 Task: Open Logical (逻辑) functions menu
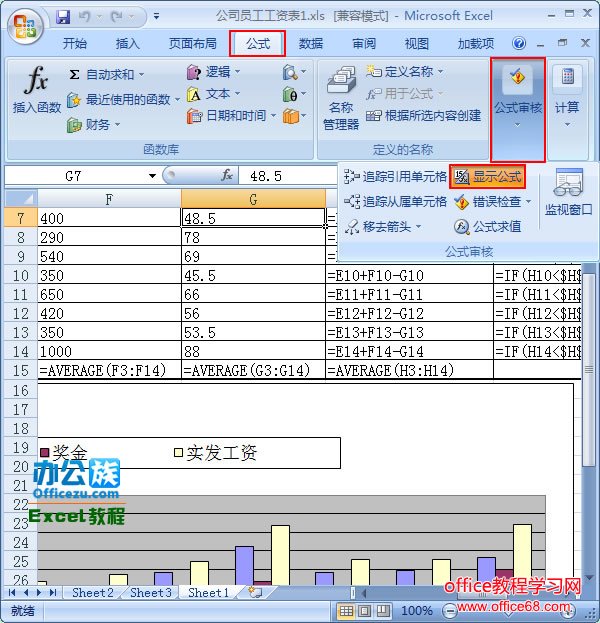[213, 72]
